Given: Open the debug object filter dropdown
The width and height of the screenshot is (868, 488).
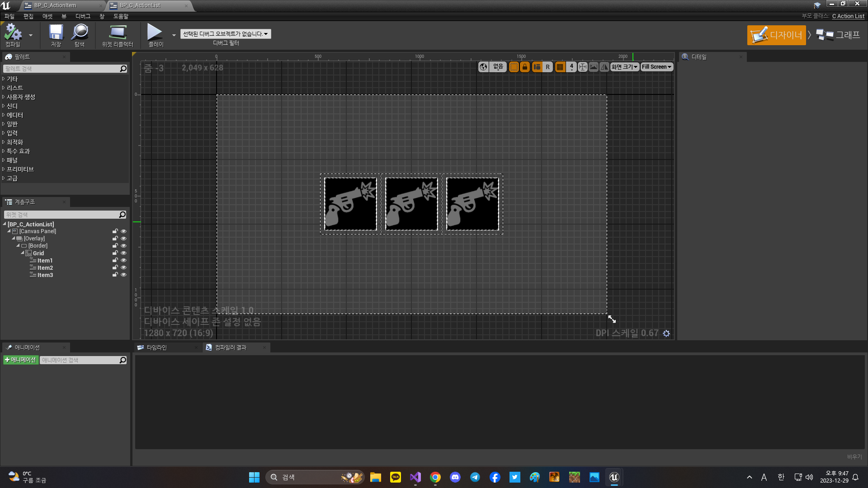Looking at the screenshot, I should point(226,34).
